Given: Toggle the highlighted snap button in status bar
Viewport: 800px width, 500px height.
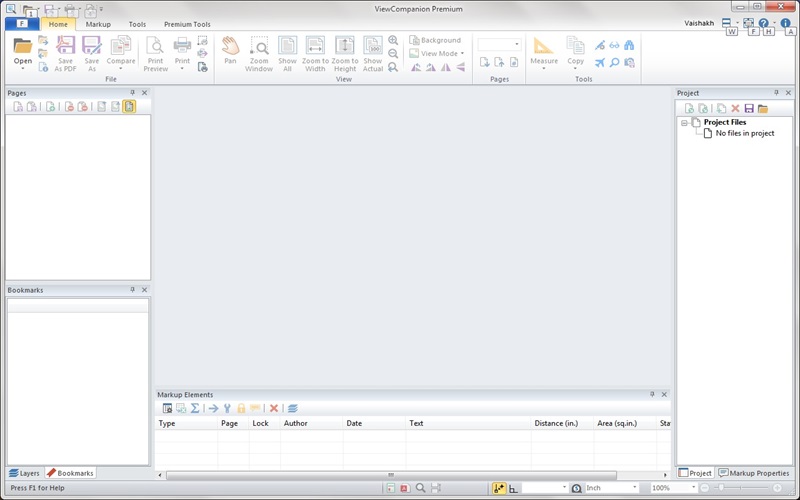Looking at the screenshot, I should point(498,488).
